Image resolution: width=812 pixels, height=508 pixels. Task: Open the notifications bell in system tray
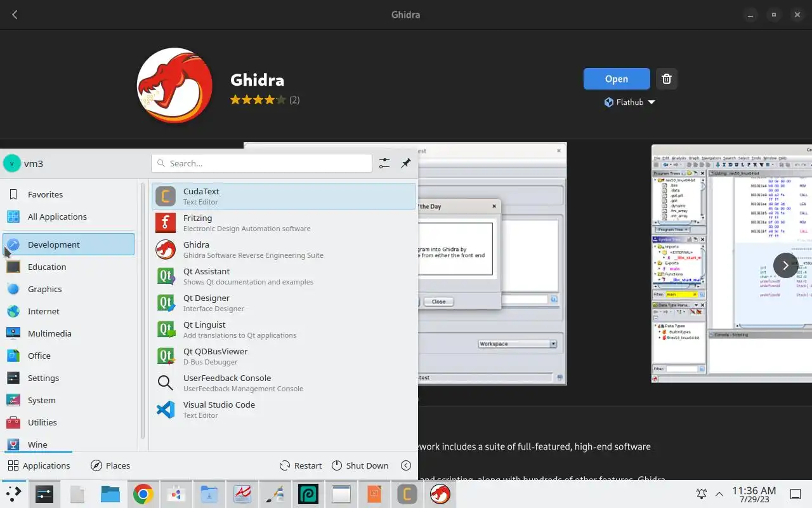pos(702,494)
